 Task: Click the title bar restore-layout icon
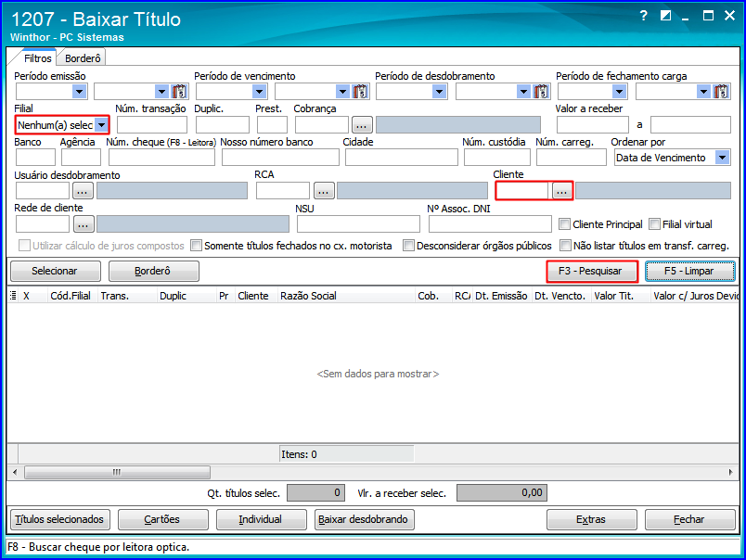665,16
